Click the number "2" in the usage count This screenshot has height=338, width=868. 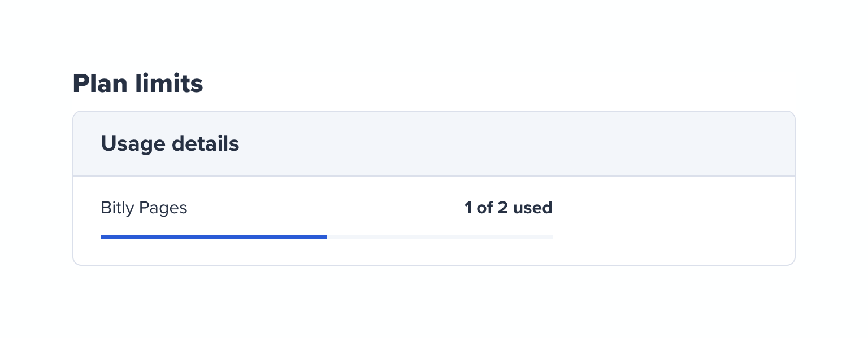point(502,208)
